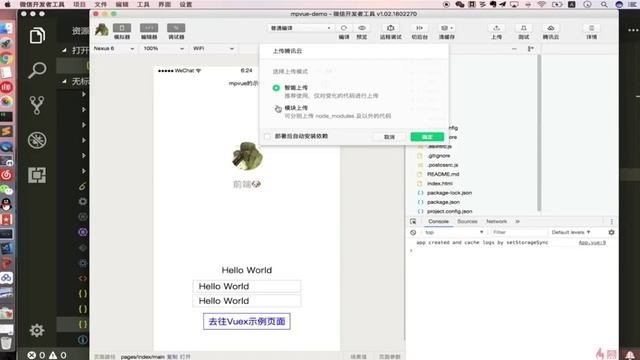Click the 上传 upload icon

[x=496, y=28]
